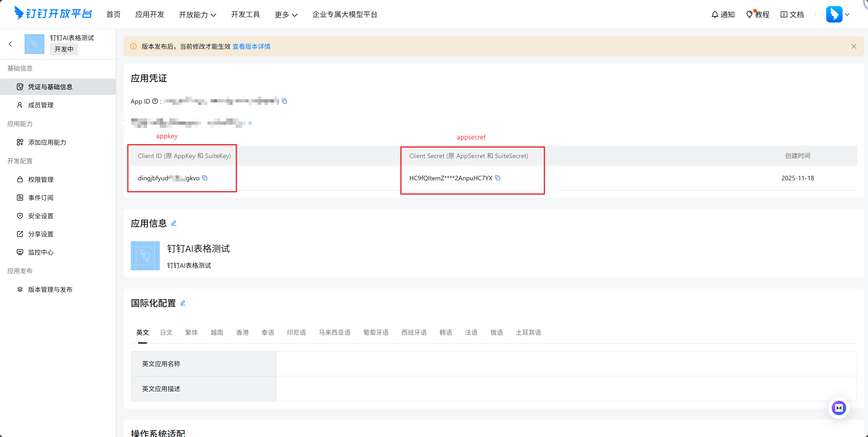Image resolution: width=868 pixels, height=437 pixels.
Task: Click the edit pencil beside 应用信息
Action: click(x=174, y=223)
